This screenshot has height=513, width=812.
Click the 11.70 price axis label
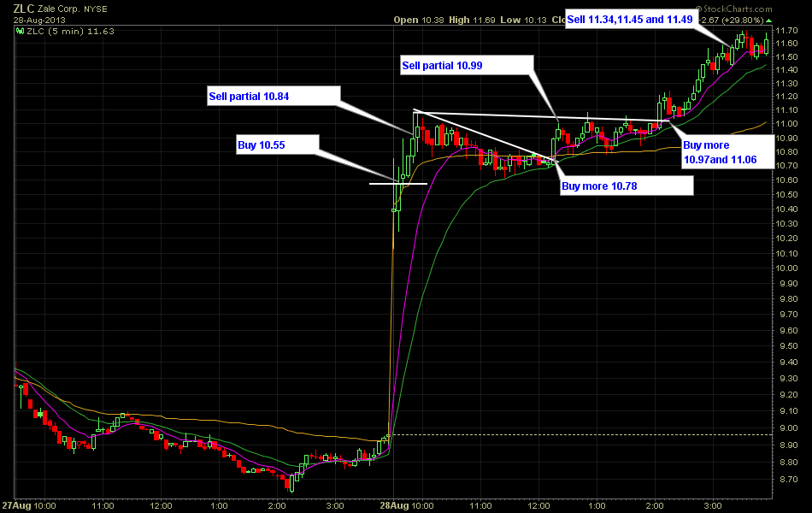point(786,31)
